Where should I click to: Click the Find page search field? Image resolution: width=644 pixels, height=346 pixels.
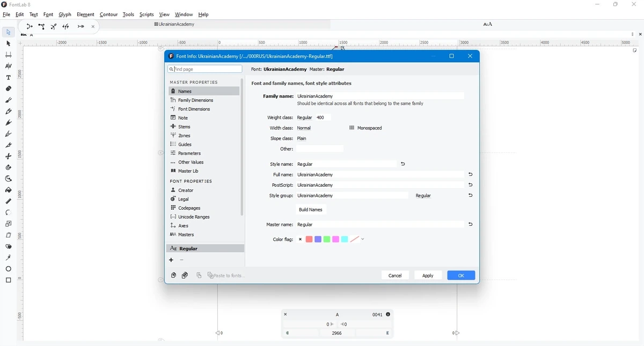tap(205, 69)
